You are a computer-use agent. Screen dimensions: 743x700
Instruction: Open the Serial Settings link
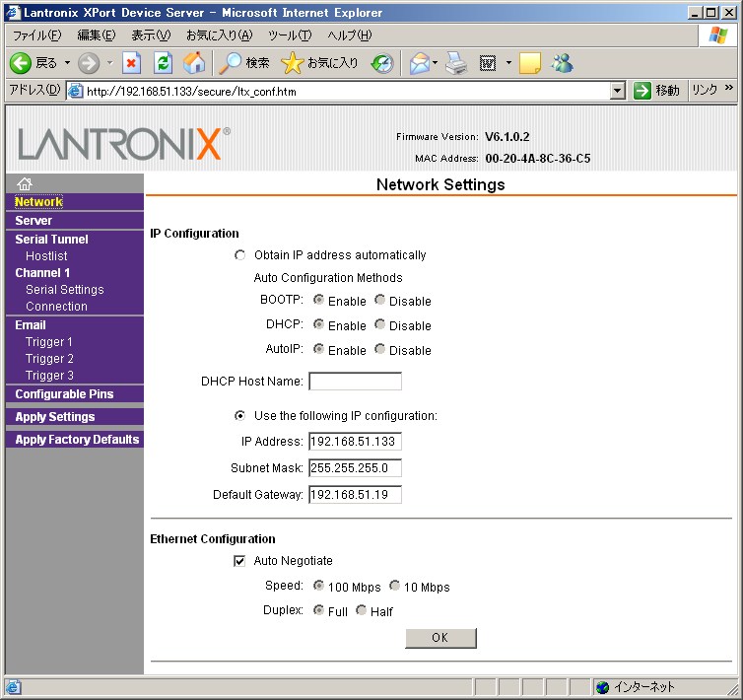(65, 290)
